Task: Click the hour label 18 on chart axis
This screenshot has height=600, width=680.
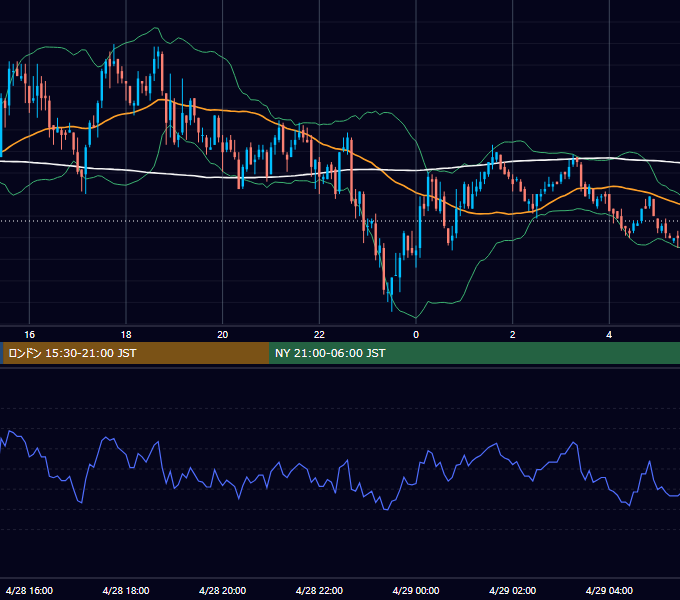Action: pos(126,335)
